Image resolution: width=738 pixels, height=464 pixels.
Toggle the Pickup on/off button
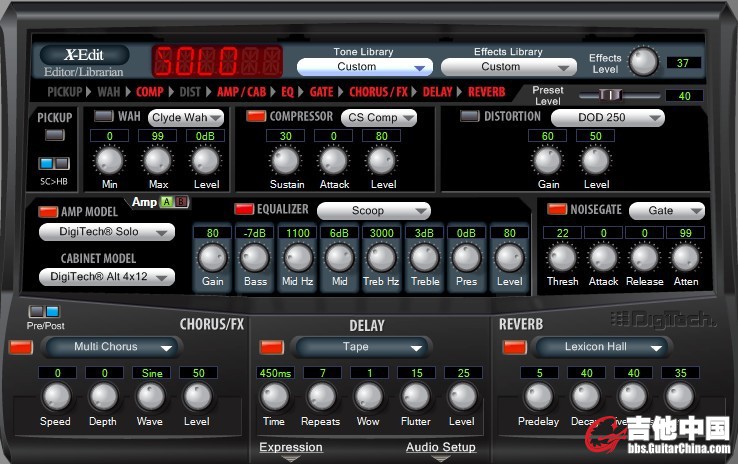55,136
